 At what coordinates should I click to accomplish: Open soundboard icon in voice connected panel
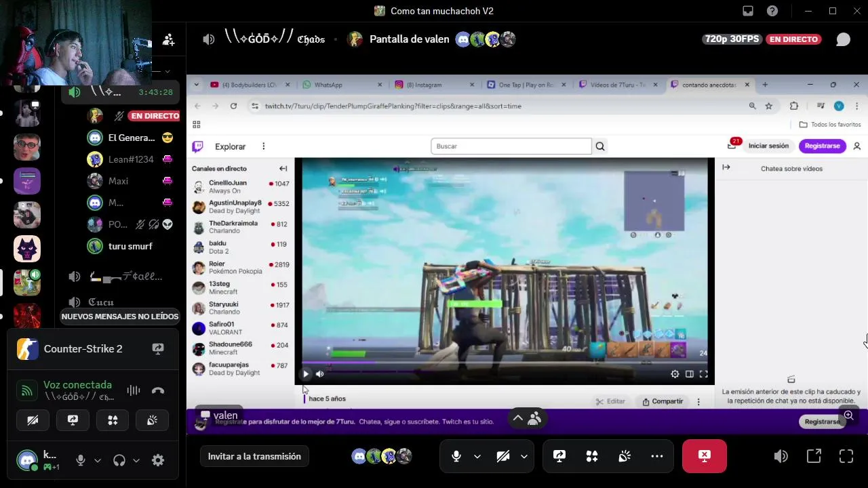153,420
